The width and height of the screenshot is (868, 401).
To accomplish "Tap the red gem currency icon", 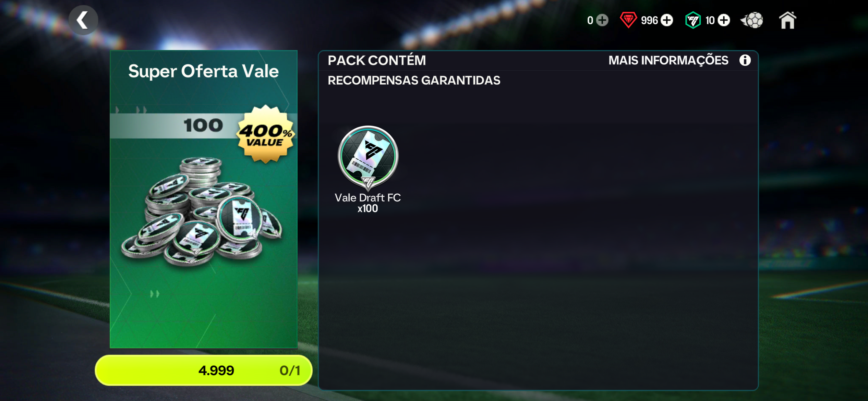I will click(628, 20).
